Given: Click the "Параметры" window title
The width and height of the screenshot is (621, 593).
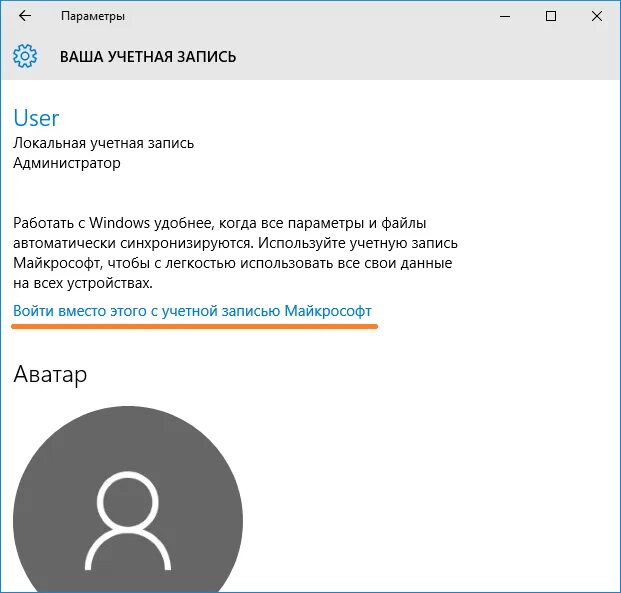Looking at the screenshot, I should [93, 16].
